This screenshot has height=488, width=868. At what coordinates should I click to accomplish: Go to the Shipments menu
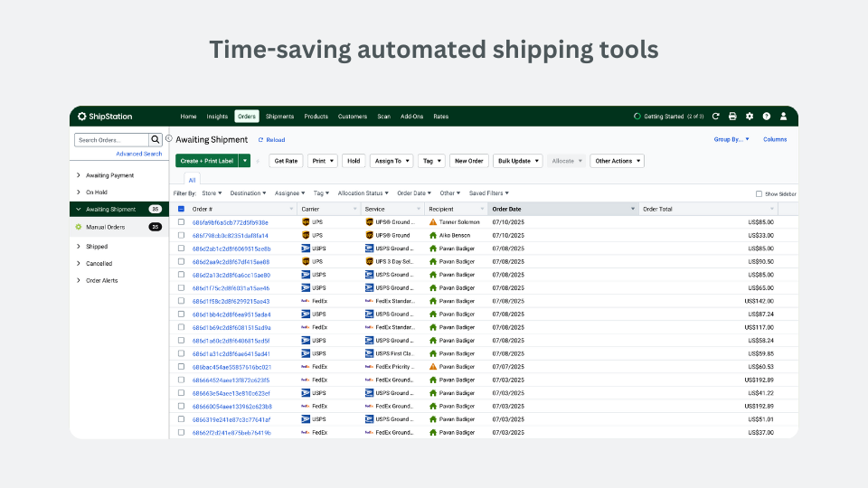point(279,117)
